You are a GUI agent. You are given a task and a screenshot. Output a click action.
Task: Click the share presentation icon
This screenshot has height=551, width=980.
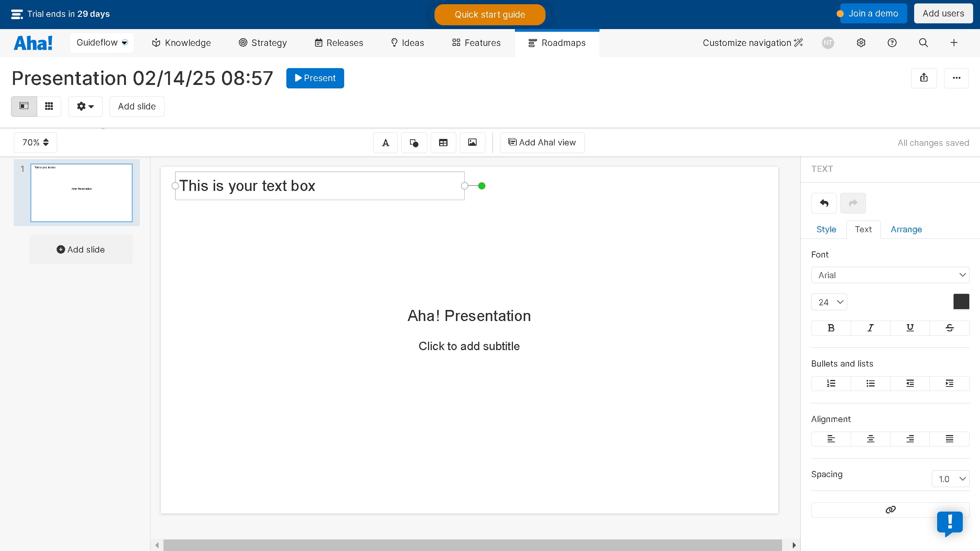924,78
